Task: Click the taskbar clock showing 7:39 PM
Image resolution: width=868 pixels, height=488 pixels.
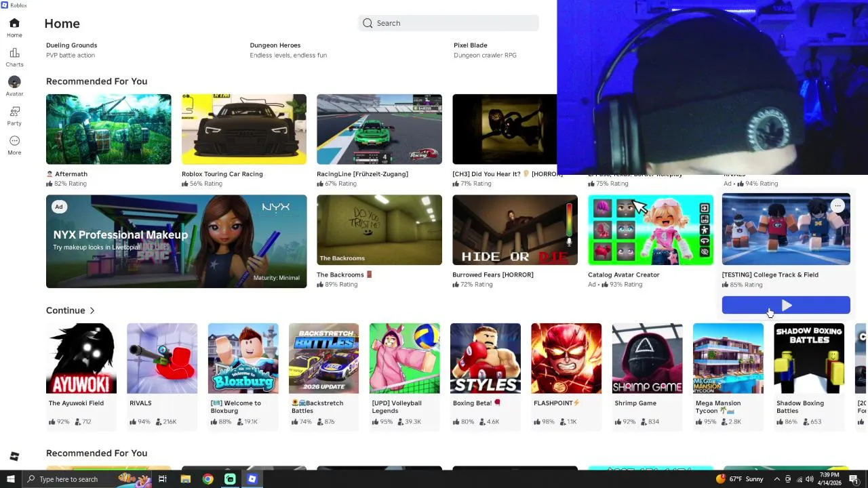Action: (831, 479)
